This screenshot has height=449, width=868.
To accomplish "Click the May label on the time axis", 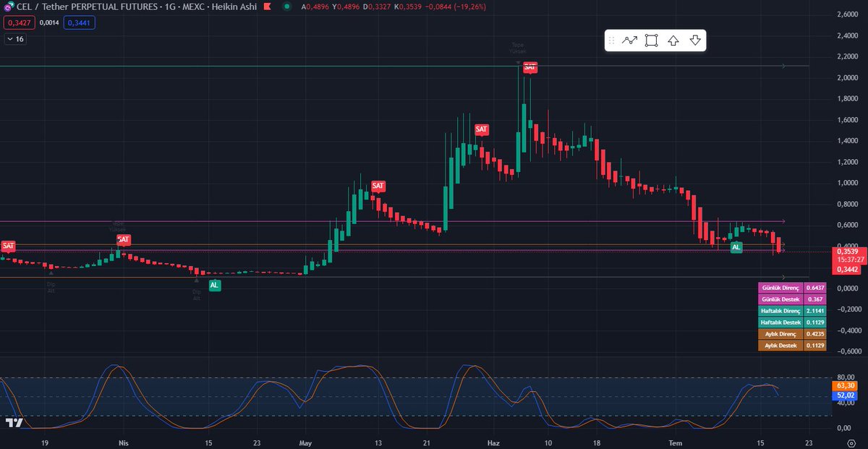I will [x=305, y=442].
